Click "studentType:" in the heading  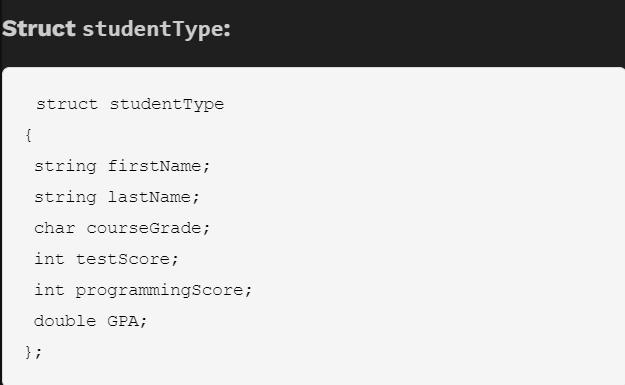(157, 30)
